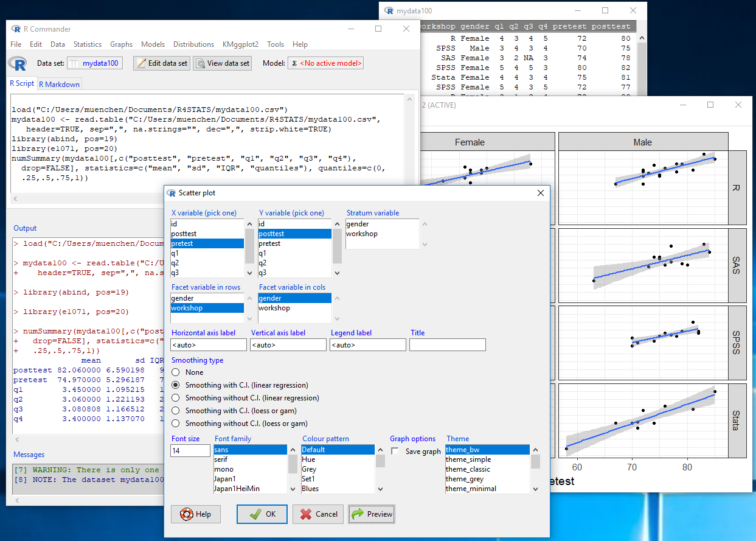The width and height of the screenshot is (756, 541).
Task: Open the Graphs menu
Action: point(121,44)
